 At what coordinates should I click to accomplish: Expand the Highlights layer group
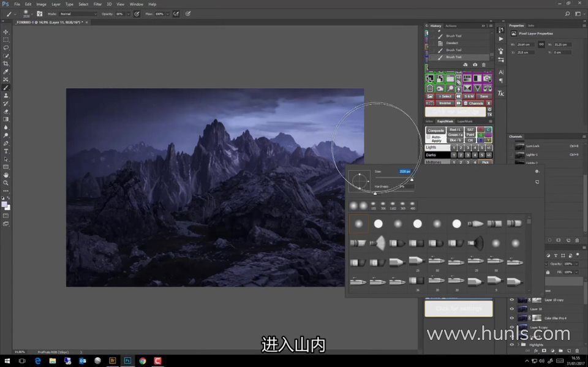518,344
